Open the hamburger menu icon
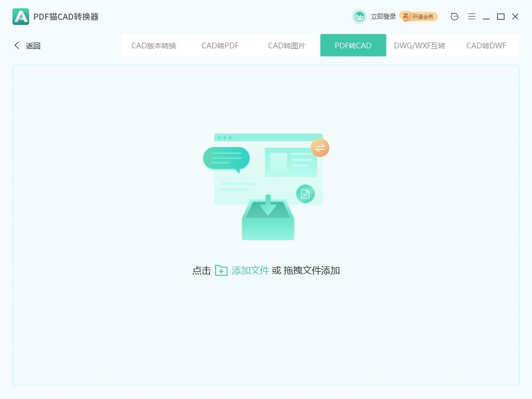Image resolution: width=532 pixels, height=399 pixels. tap(472, 17)
